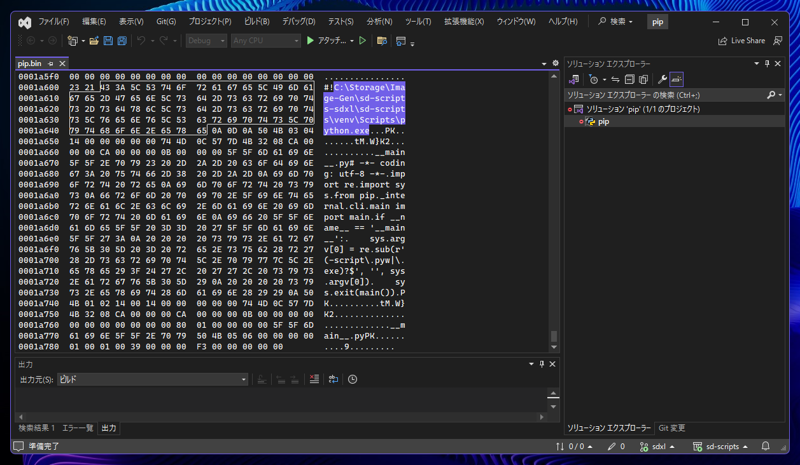
Task: Click the show all files icon
Action: pos(643,80)
